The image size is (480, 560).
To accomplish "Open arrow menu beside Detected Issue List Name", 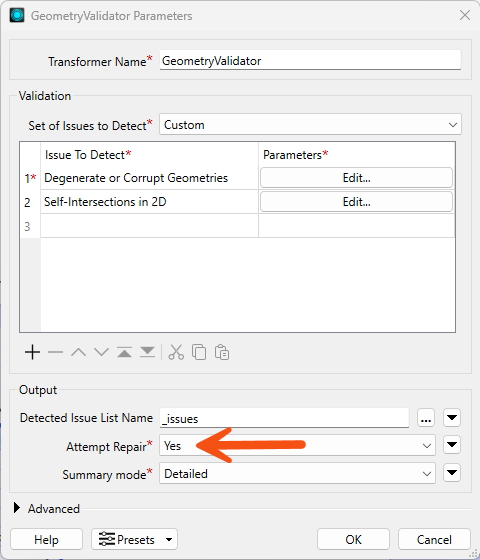I will (x=452, y=418).
